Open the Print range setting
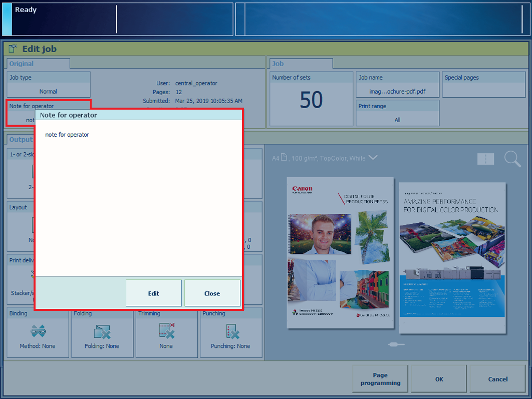 pos(397,113)
